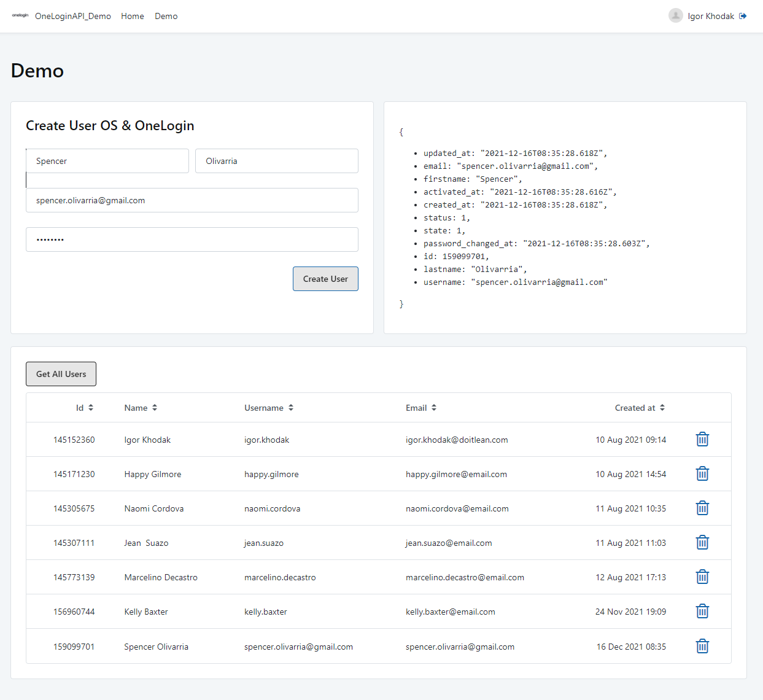The image size is (763, 700).
Task: Click username cell naomi.cordova
Action: (x=273, y=508)
